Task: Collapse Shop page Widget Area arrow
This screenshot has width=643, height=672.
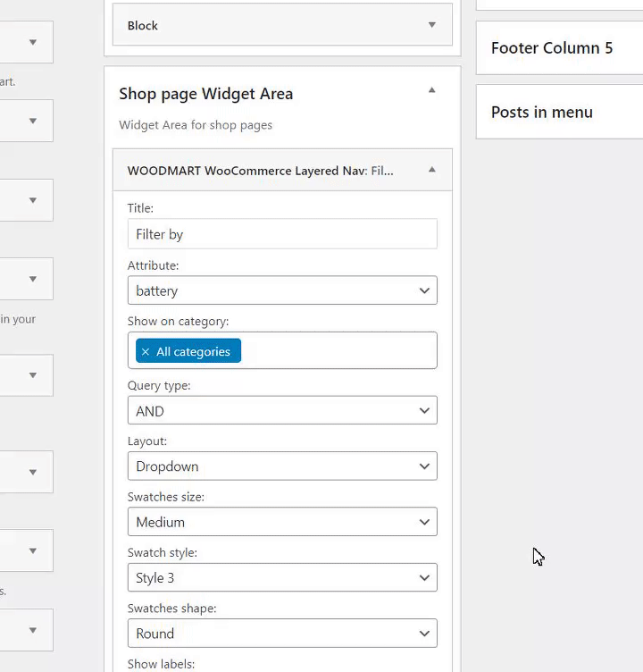Action: click(x=432, y=90)
